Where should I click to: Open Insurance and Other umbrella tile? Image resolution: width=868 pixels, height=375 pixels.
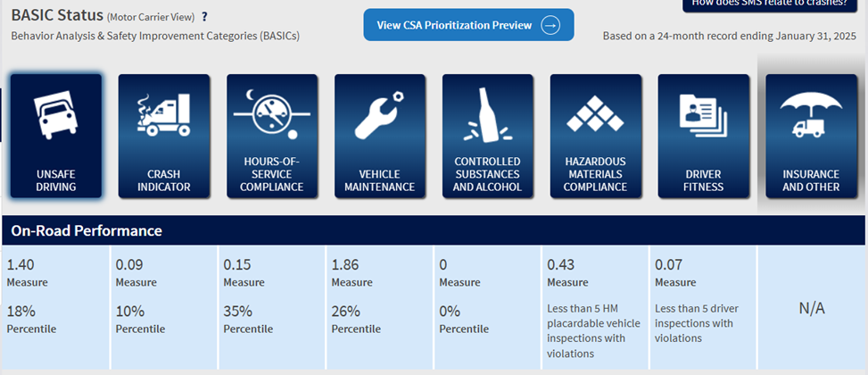click(811, 135)
